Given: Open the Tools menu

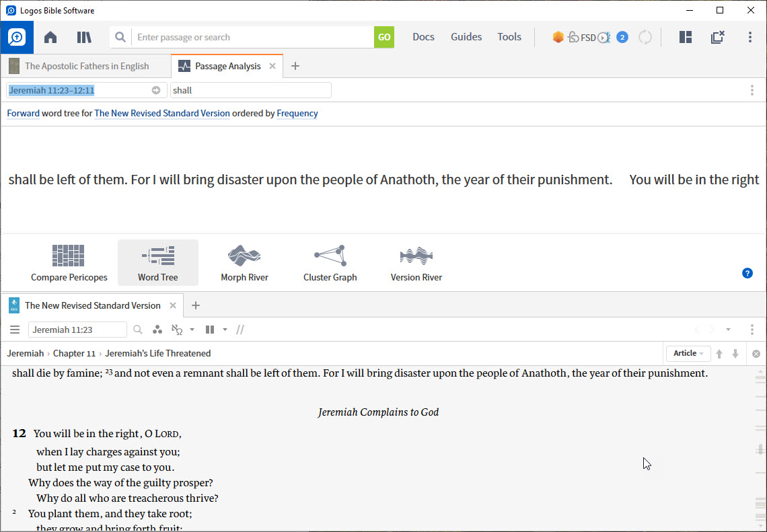Looking at the screenshot, I should point(509,37).
